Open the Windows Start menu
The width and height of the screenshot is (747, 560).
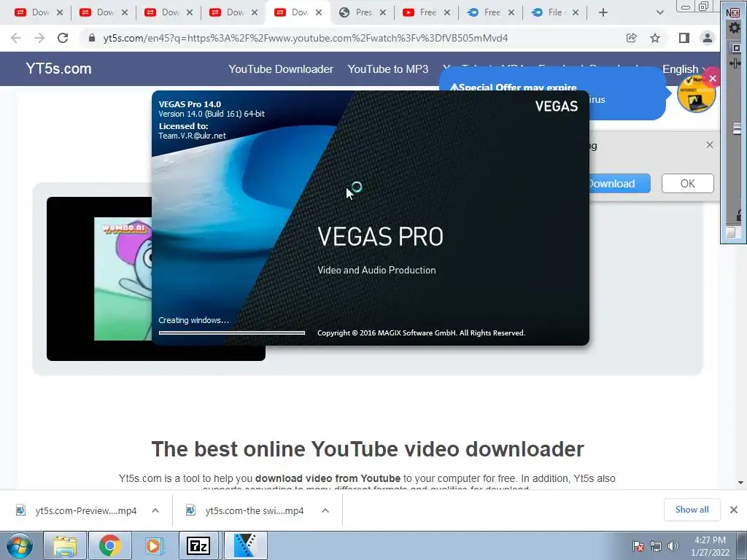19,545
